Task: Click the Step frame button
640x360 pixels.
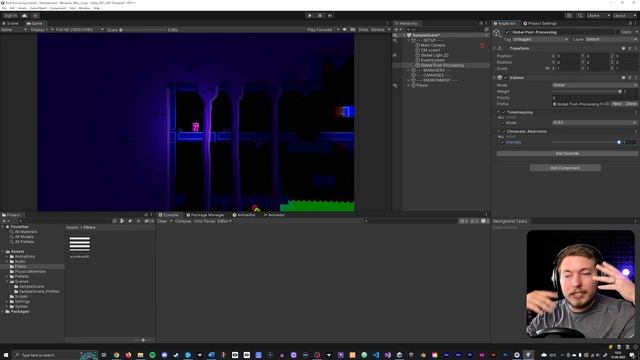Action: pyautogui.click(x=330, y=16)
